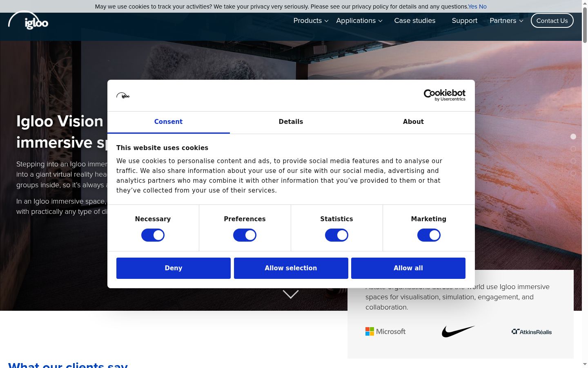Click Allow selection button
588x368 pixels.
click(x=291, y=268)
